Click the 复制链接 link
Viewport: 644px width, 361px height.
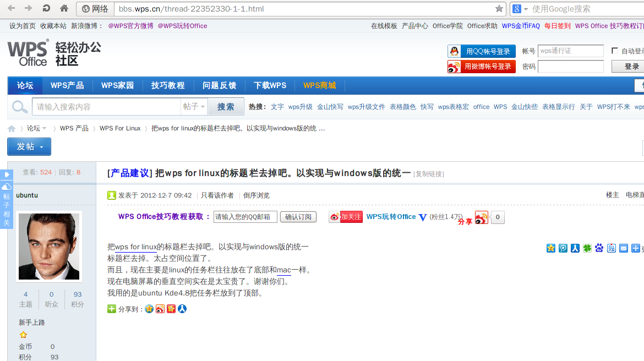pyautogui.click(x=429, y=174)
